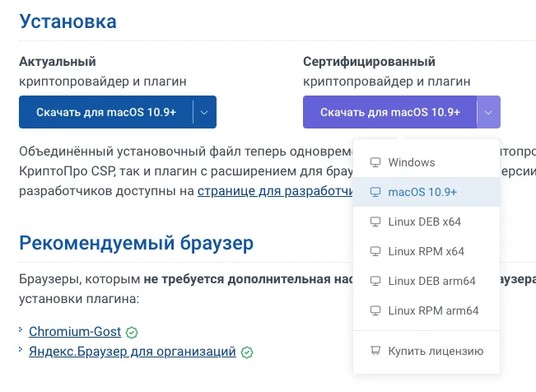Click the monitor icon beside Windows option
This screenshot has height=392, width=536.
tap(375, 162)
